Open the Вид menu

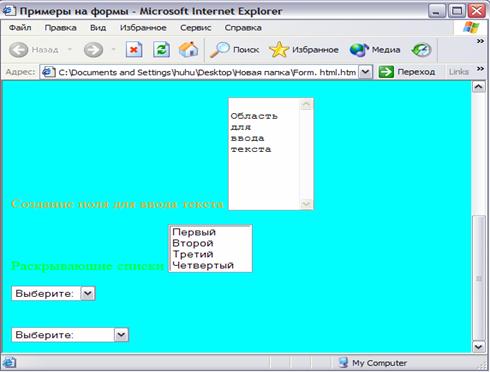tap(98, 28)
